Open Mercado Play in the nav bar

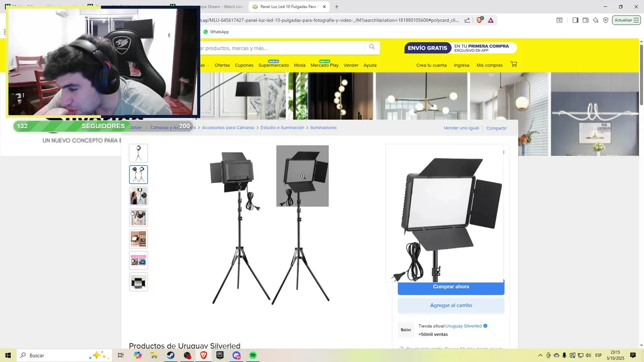325,65
